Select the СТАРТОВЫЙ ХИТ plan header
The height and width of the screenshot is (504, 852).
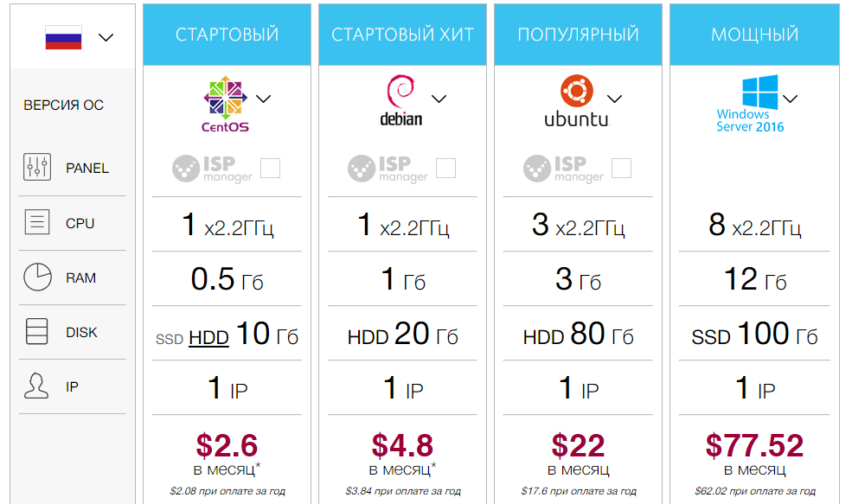401,35
